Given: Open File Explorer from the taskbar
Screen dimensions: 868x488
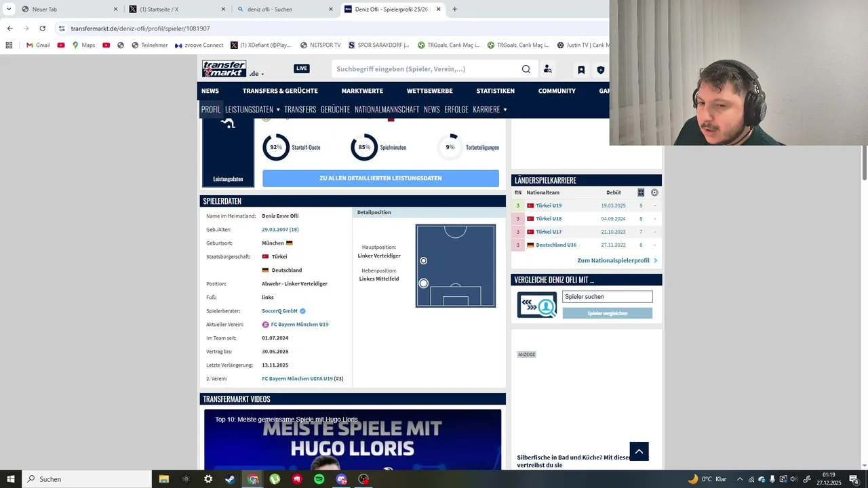Looking at the screenshot, I should (x=163, y=479).
